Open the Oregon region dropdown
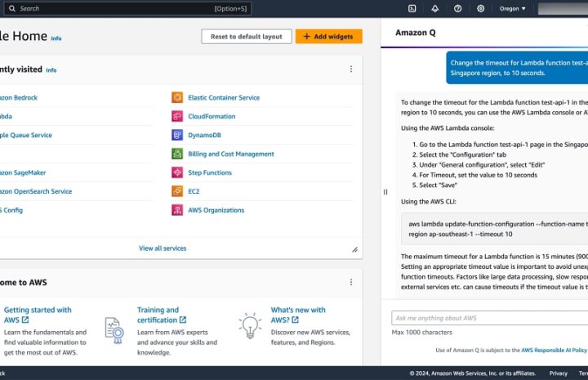Viewport: 588px width, 380px height. [x=513, y=9]
